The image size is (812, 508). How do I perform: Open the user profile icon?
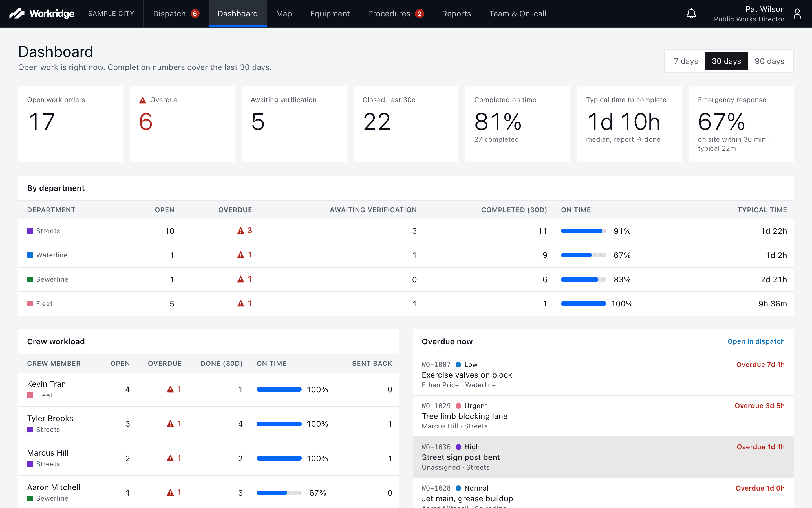[797, 14]
